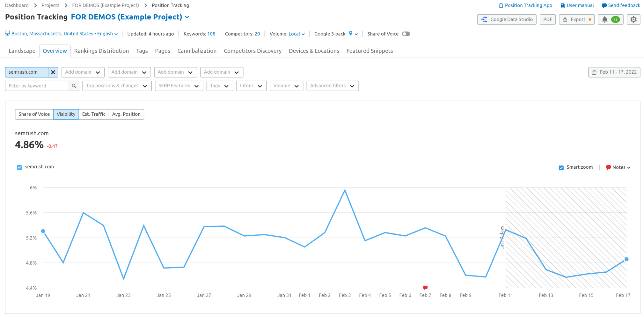This screenshot has width=644, height=317.
Task: Open the User manual link
Action: (577, 5)
